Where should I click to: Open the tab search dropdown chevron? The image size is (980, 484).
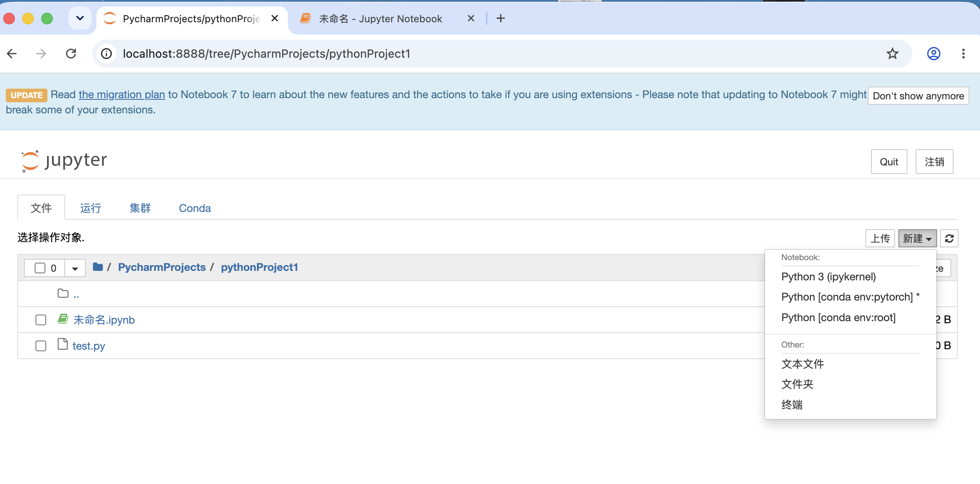tap(80, 18)
